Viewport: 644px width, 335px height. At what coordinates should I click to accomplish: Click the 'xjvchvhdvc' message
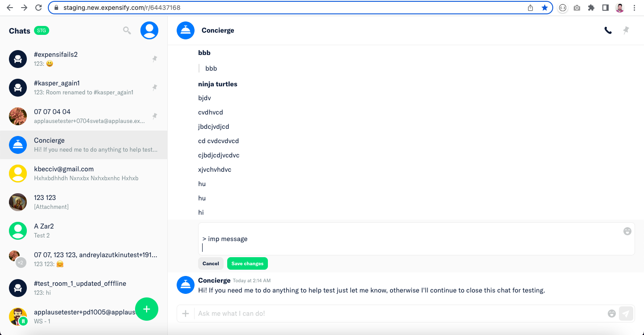click(215, 170)
